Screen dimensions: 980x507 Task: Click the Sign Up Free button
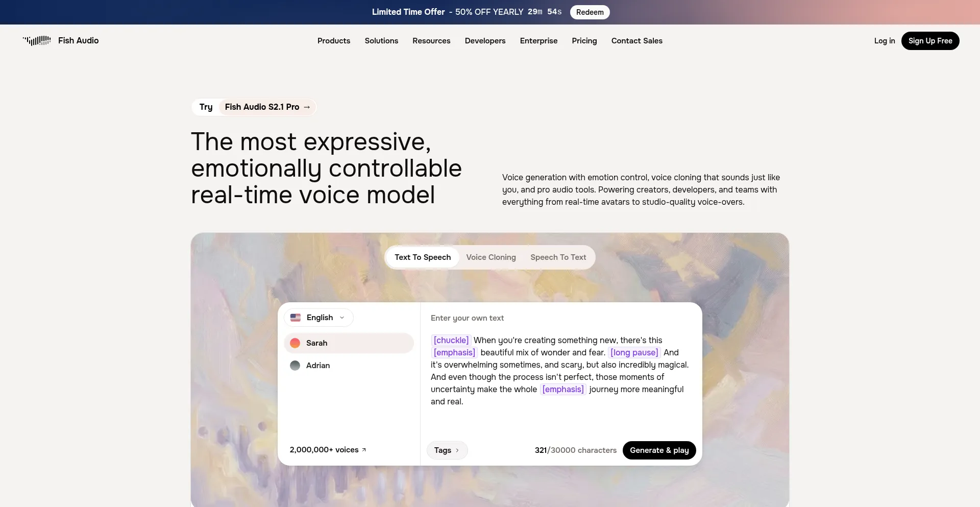click(x=930, y=41)
